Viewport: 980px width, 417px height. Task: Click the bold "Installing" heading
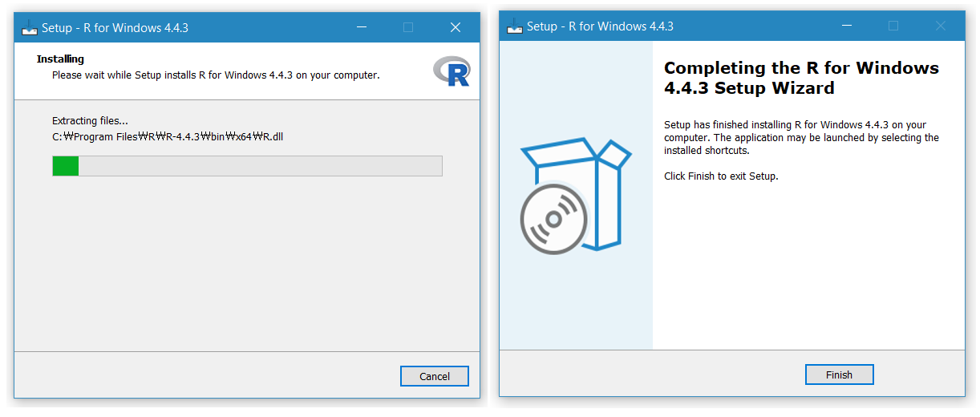60,59
